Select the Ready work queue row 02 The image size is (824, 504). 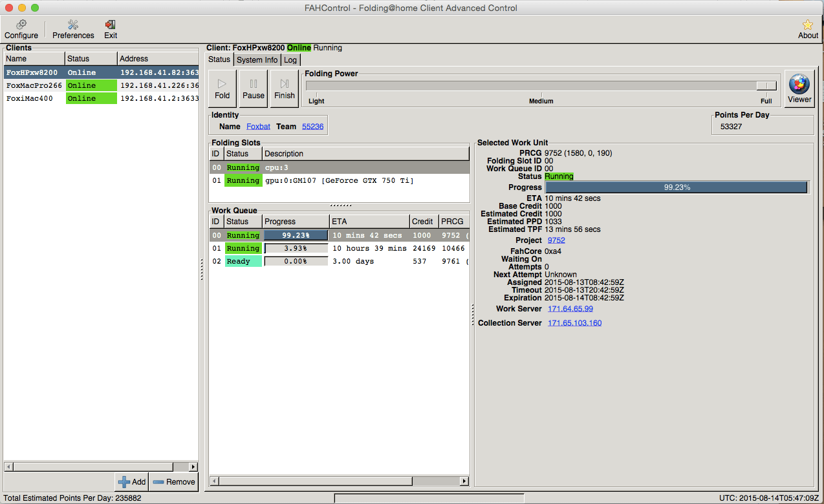340,261
